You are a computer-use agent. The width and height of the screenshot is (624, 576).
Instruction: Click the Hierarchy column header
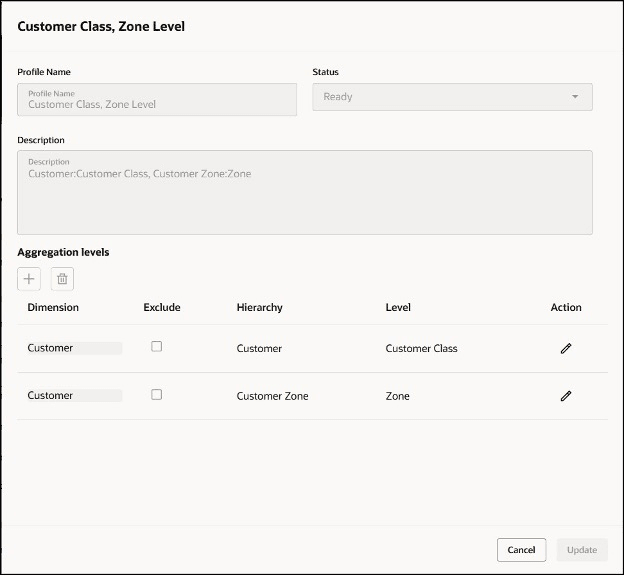tap(259, 307)
